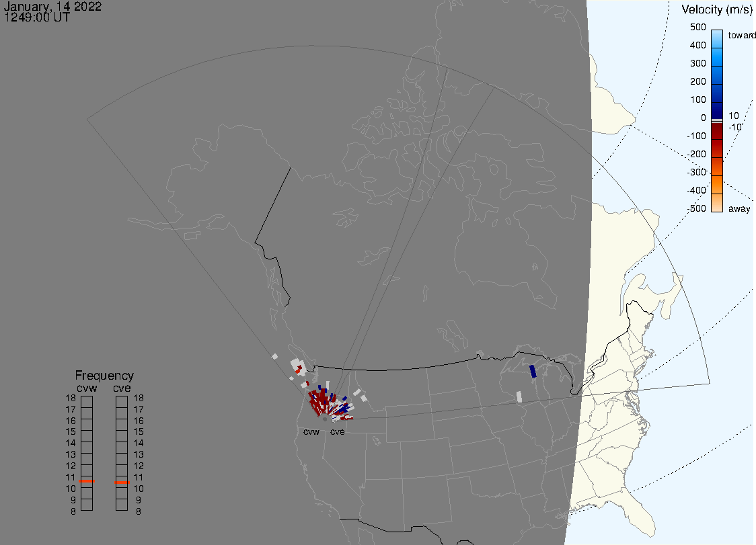Click the dark red -100 to 0 segment
Image resolution: width=756 pixels, height=545 pixels.
pos(717,131)
